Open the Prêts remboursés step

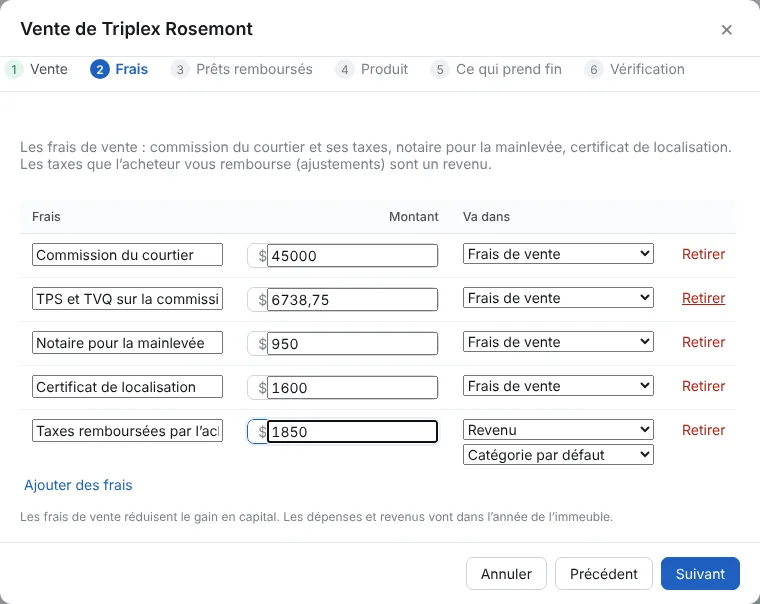[x=241, y=69]
